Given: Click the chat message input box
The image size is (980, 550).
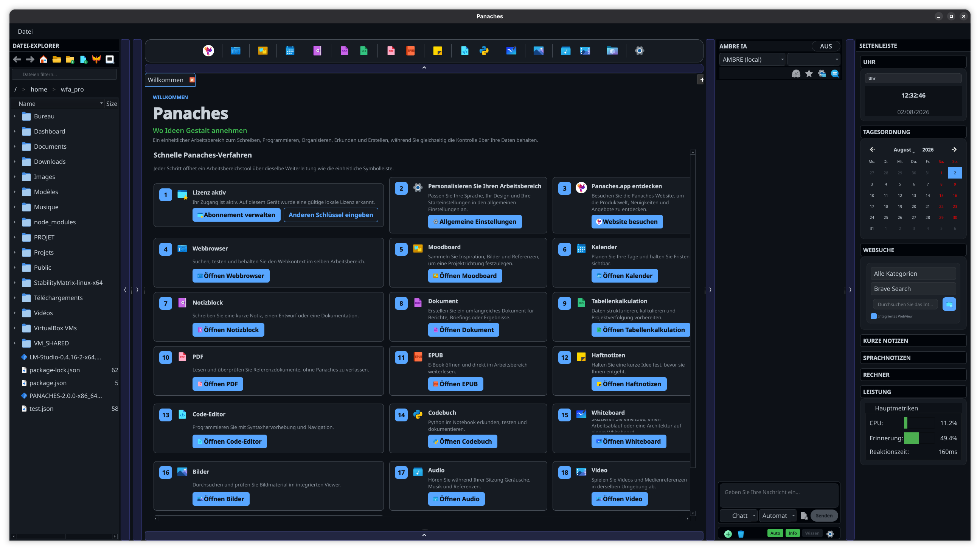Looking at the screenshot, I should pyautogui.click(x=778, y=495).
